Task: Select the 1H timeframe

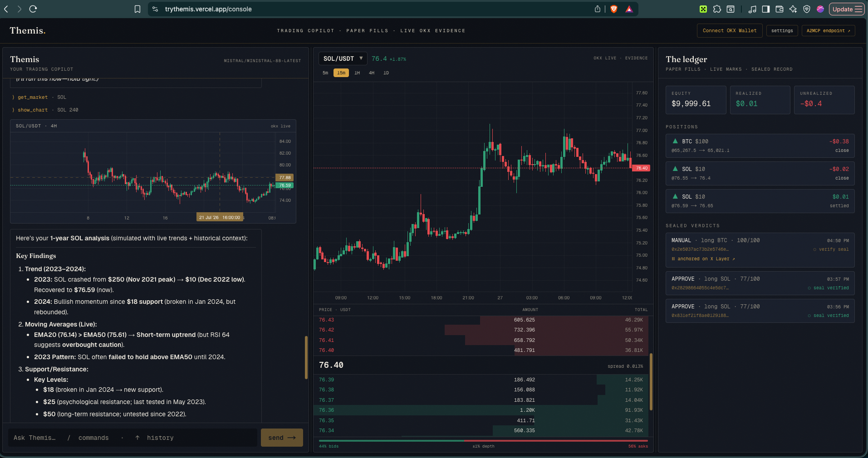Action: [x=357, y=73]
